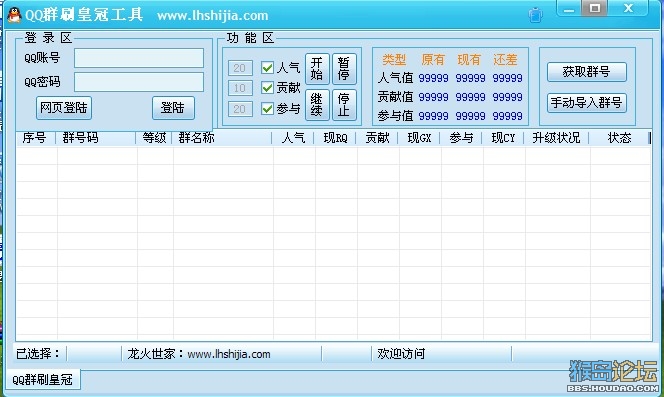
Task: Click the 继续 button
Action: [x=317, y=105]
